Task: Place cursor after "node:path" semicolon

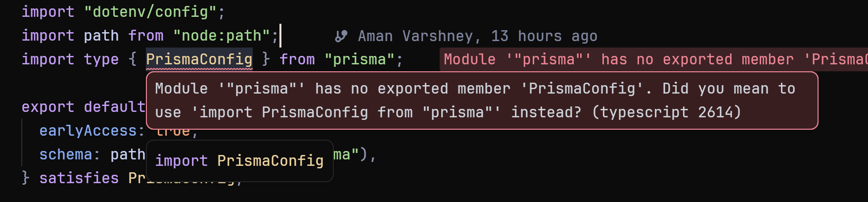Action: coord(279,36)
